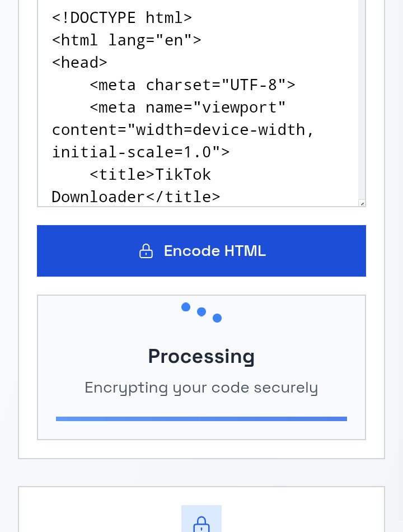Click the head tag line in code
The width and height of the screenshot is (403, 532).
pos(79,62)
